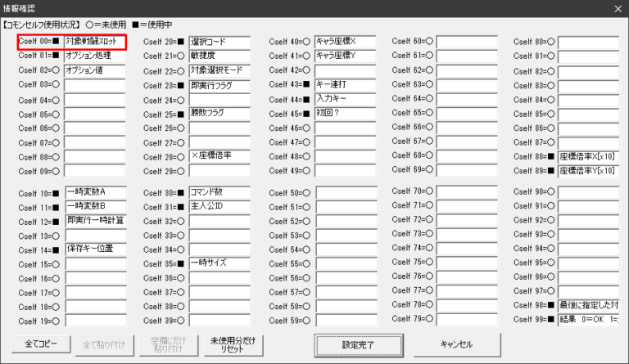
Task: Close the 情報確認 window
Action: click(617, 8)
